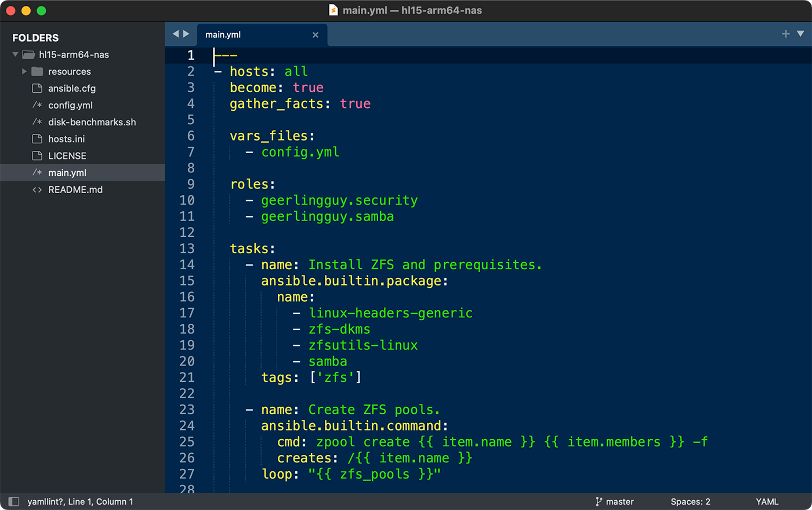Select main.yml in the sidebar
The width and height of the screenshot is (812, 510).
[82, 172]
